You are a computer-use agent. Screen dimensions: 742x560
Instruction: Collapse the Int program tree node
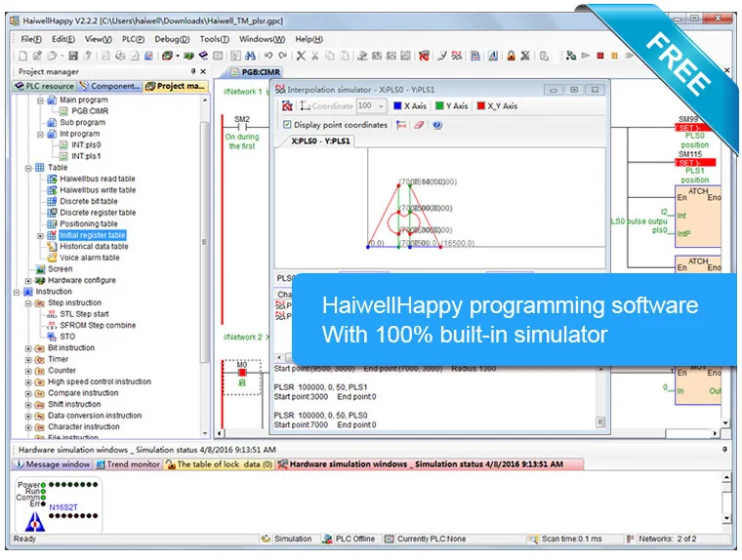[40, 135]
